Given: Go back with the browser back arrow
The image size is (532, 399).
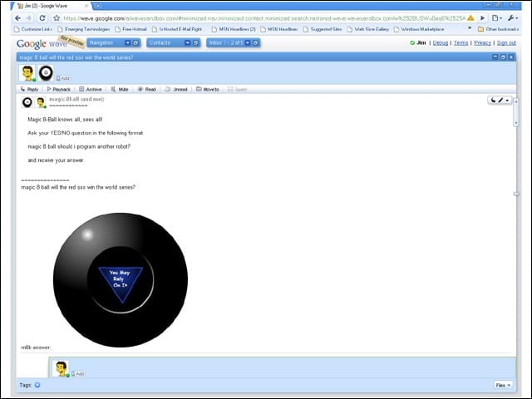Looking at the screenshot, I should pos(18,18).
